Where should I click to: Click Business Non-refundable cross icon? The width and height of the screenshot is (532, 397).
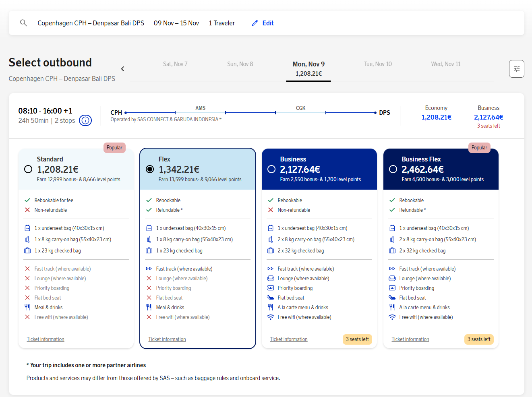(271, 210)
